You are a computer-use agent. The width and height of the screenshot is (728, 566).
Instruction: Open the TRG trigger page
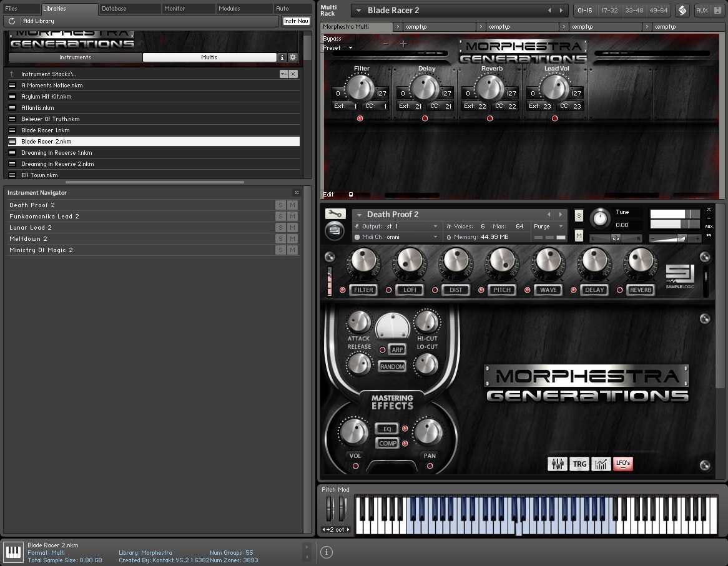click(x=579, y=464)
